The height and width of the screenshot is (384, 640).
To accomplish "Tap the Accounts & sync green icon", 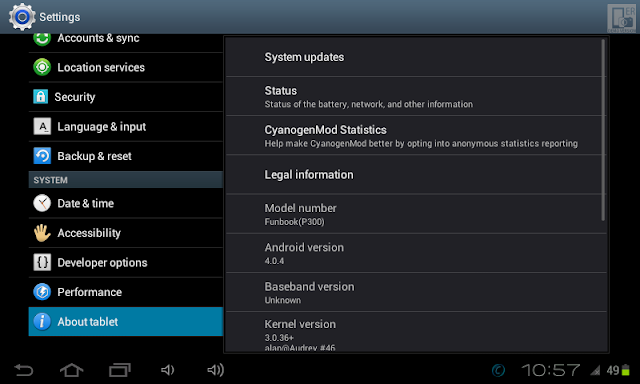I will coord(42,39).
